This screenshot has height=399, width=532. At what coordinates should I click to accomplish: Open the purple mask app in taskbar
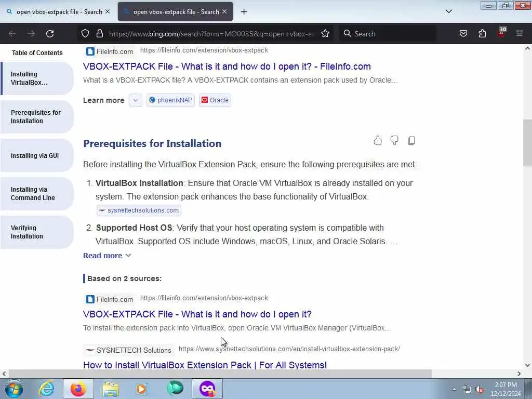207,389
